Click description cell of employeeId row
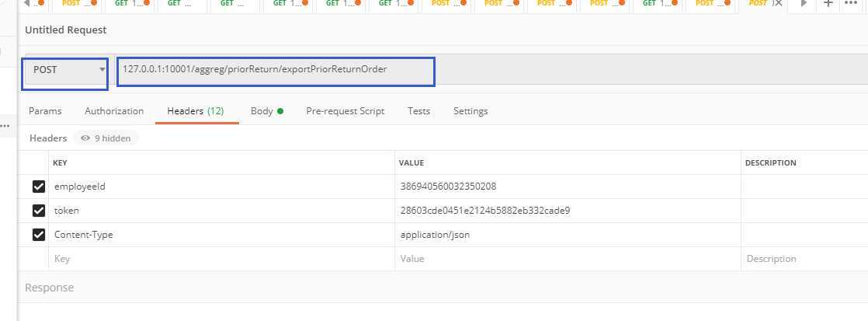 pyautogui.click(x=804, y=187)
